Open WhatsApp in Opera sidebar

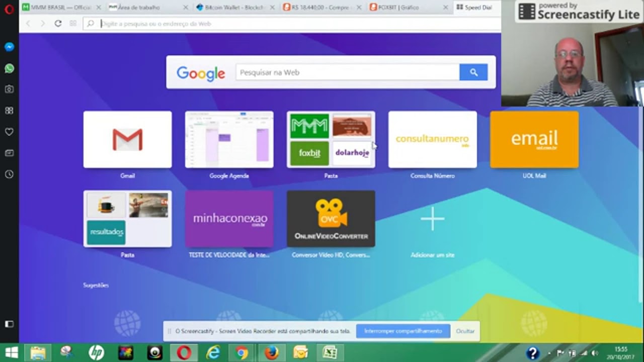(x=9, y=68)
